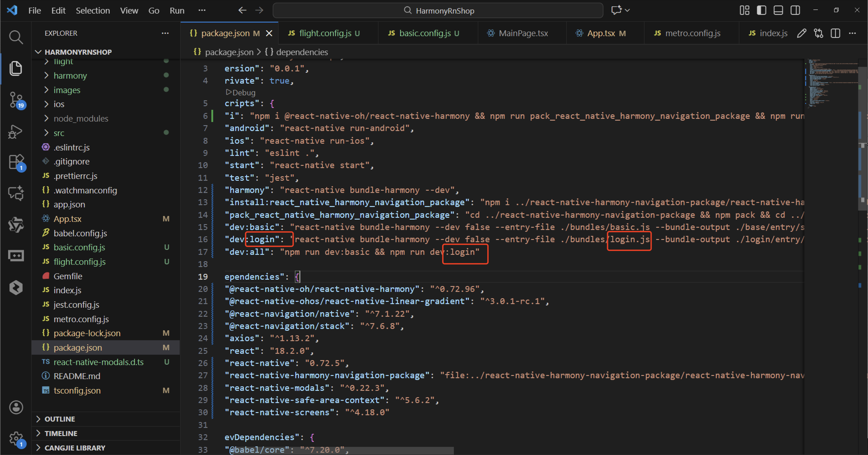Screen dimensions: 868x455
Task: Open the Manage gear settings icon
Action: point(16,439)
